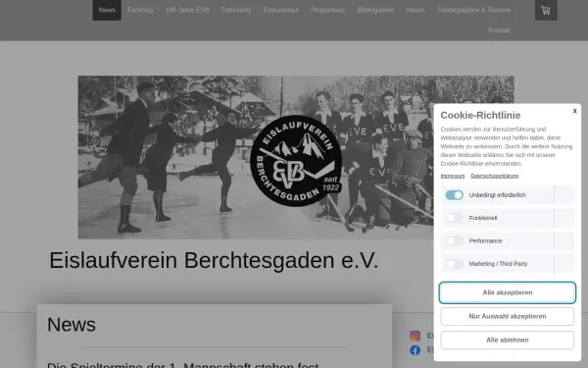Expand details for Marketing / Third Party row
The image size is (588, 368).
[x=564, y=264]
